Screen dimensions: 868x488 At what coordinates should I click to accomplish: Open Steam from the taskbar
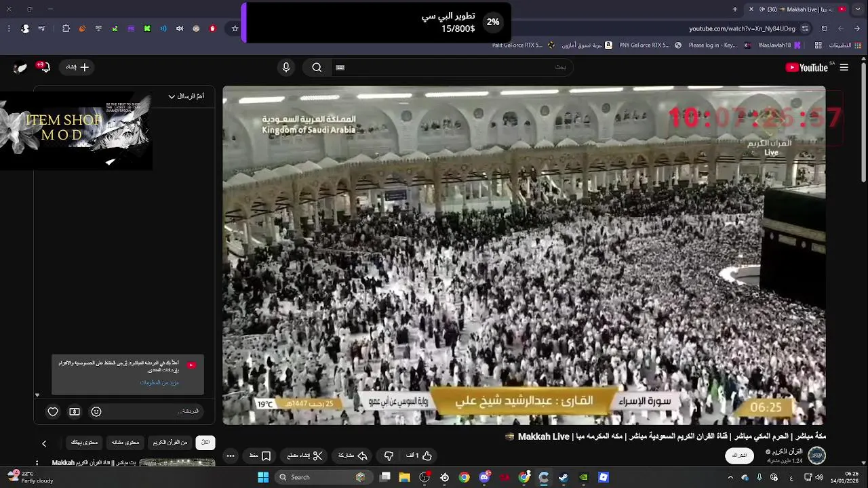(564, 477)
